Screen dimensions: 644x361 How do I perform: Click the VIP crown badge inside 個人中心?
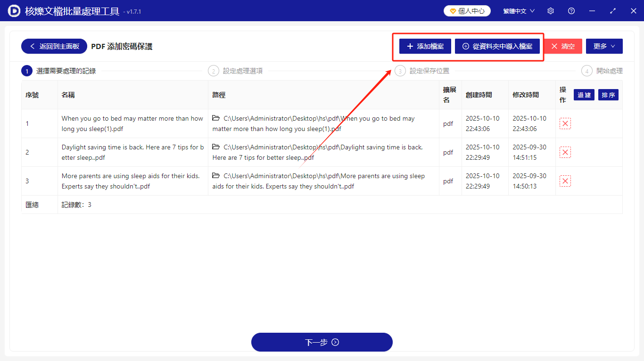click(x=454, y=10)
